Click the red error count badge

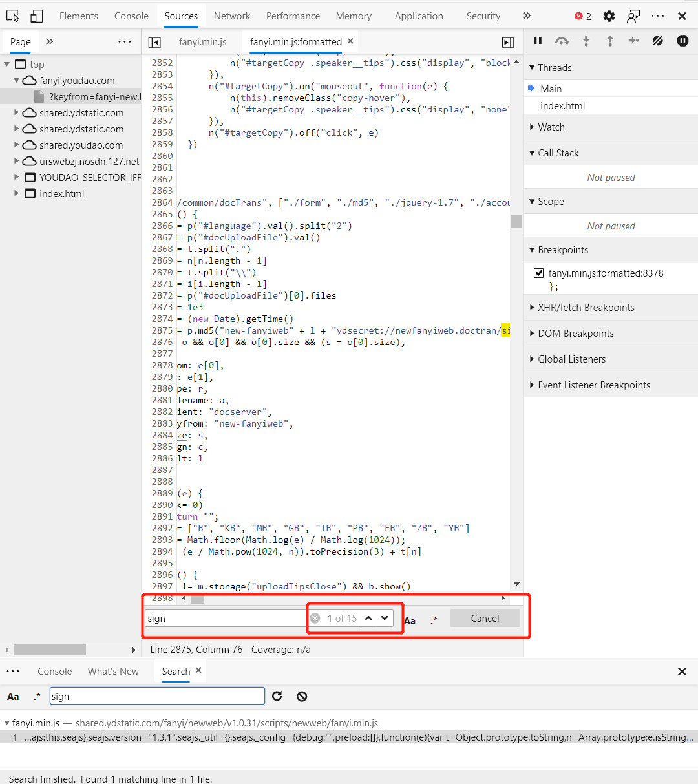click(x=583, y=16)
